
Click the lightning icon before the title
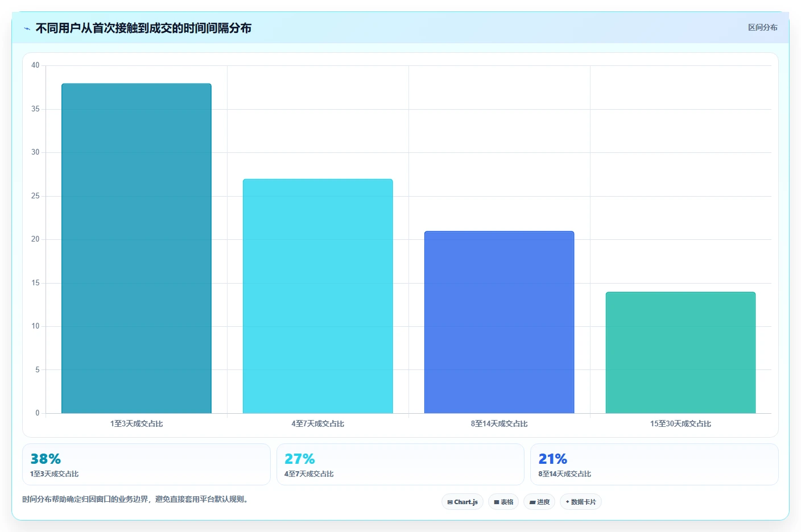point(27,28)
